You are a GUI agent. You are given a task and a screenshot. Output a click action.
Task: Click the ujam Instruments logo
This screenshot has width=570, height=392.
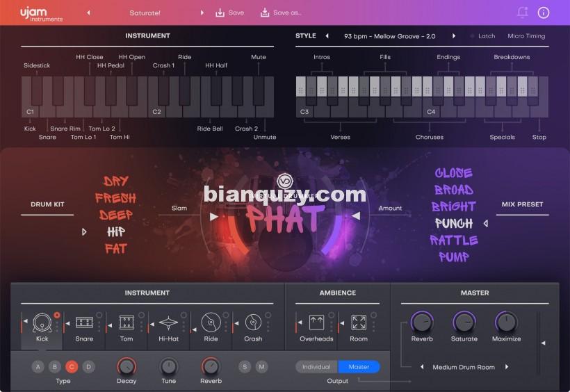pos(41,14)
